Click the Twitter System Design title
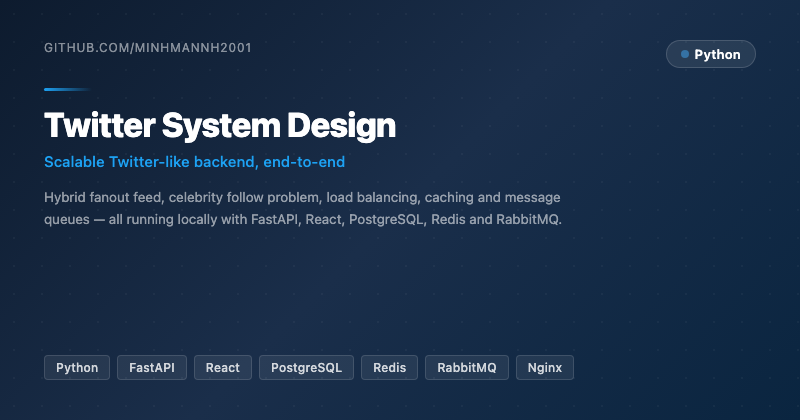Viewport: 800px width, 420px height. tap(220, 126)
